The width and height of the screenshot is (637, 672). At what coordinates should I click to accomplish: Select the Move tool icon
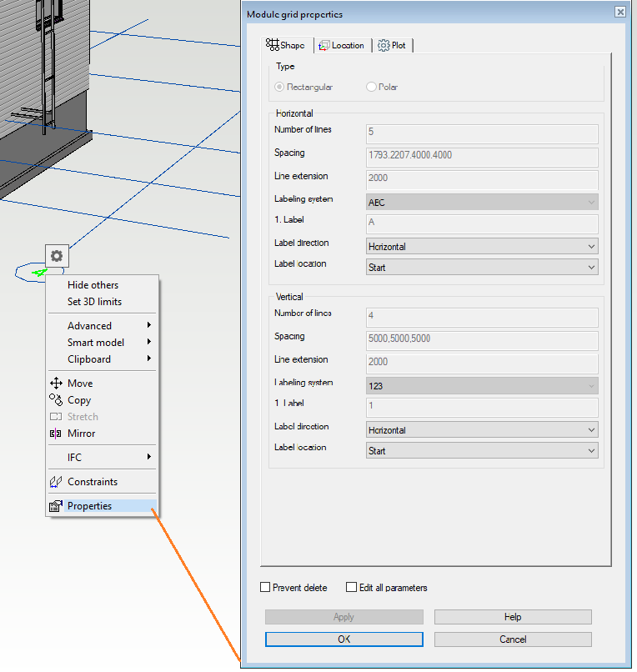point(57,384)
